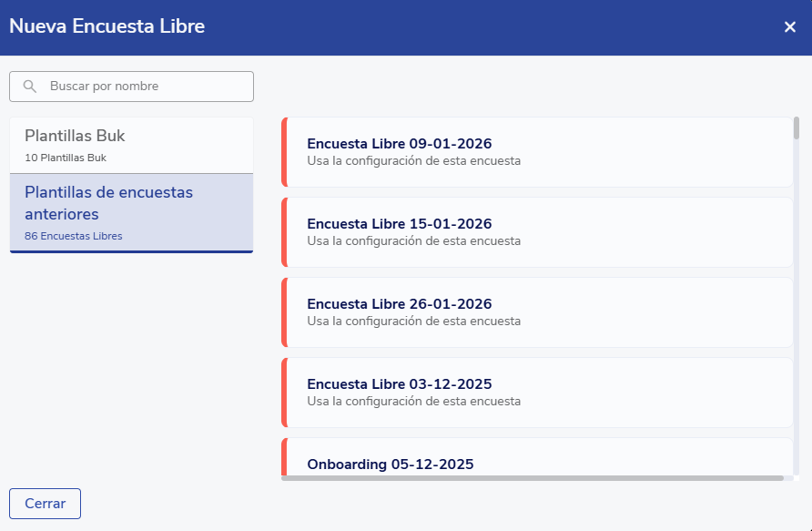Screen dimensions: 812x531
Task: Open the Encuesta Libre 26-01-2026 template
Action: coord(537,312)
